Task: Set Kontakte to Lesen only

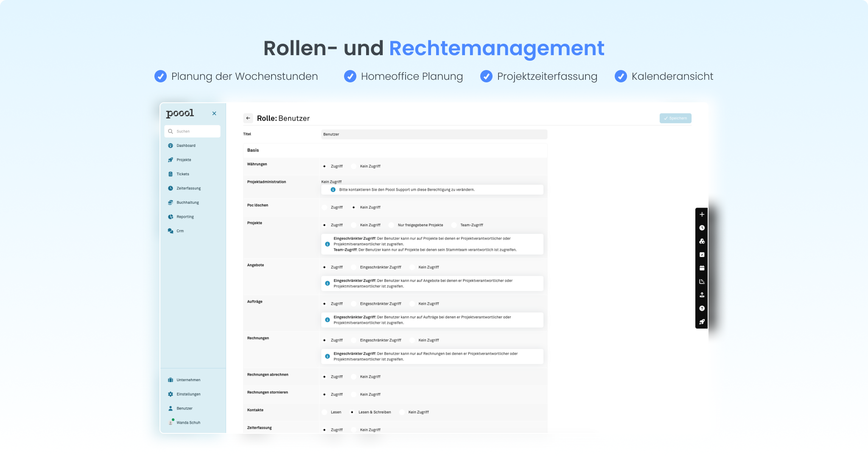Action: pyautogui.click(x=325, y=412)
